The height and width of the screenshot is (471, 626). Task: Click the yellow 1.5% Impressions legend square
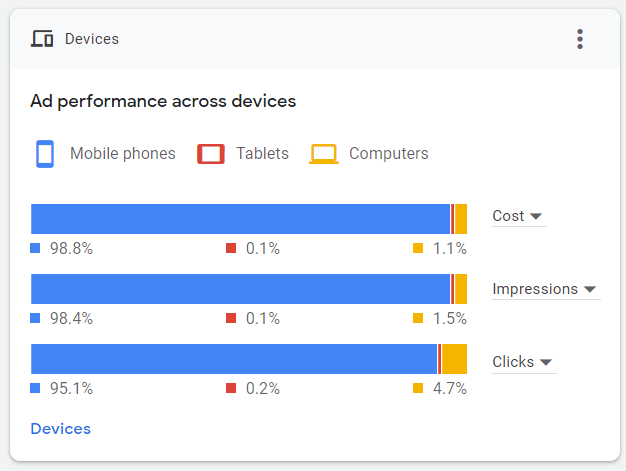coord(418,318)
